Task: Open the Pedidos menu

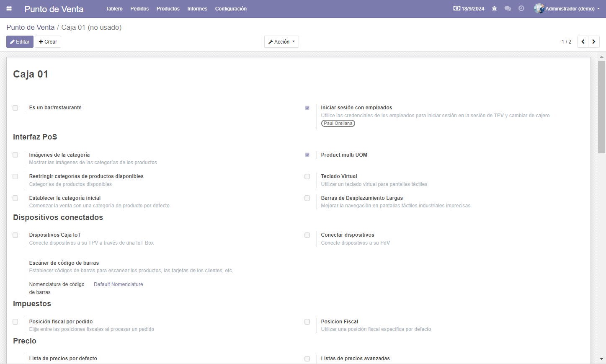Action: (139, 9)
